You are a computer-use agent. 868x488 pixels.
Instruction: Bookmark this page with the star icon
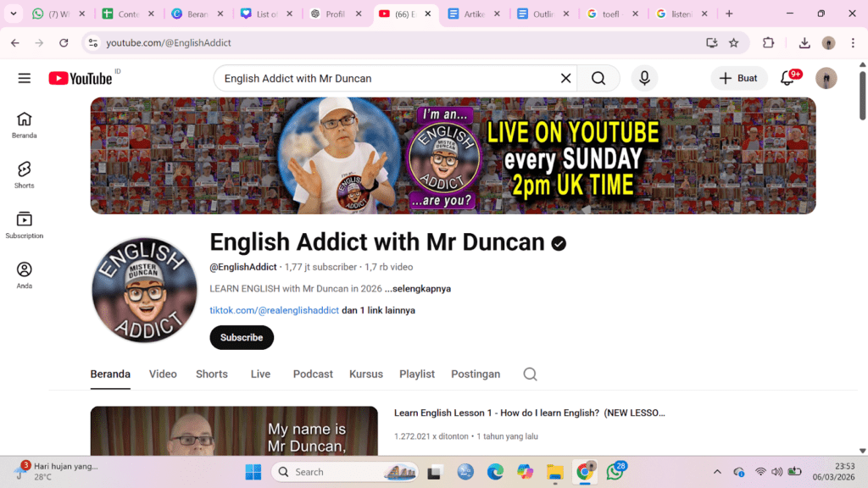(734, 42)
